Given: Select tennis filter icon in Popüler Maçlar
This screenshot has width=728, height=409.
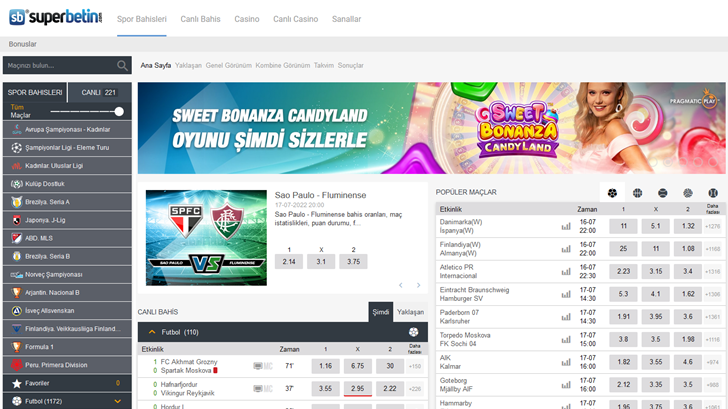Looking at the screenshot, I should click(663, 193).
